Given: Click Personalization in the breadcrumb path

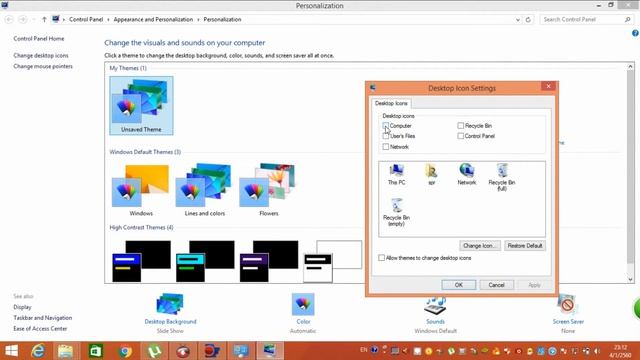Looking at the screenshot, I should [222, 20].
